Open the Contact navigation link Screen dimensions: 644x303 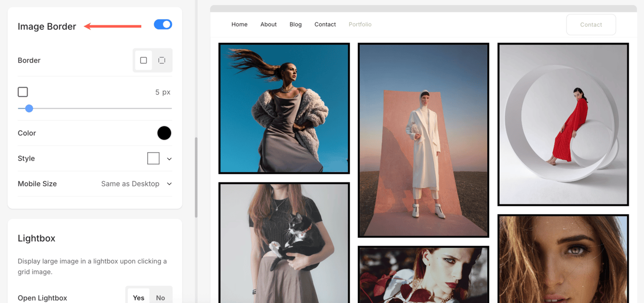pyautogui.click(x=325, y=24)
